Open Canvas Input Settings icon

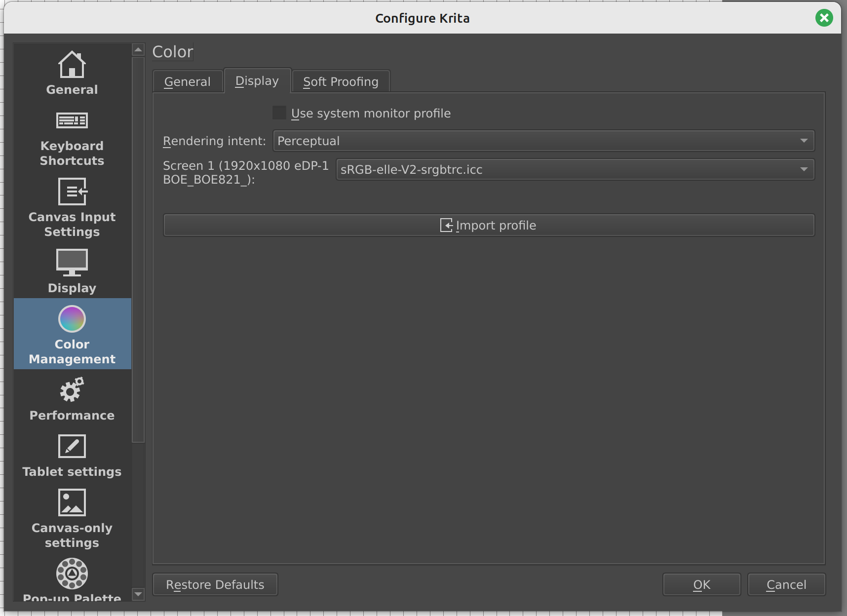pyautogui.click(x=72, y=192)
